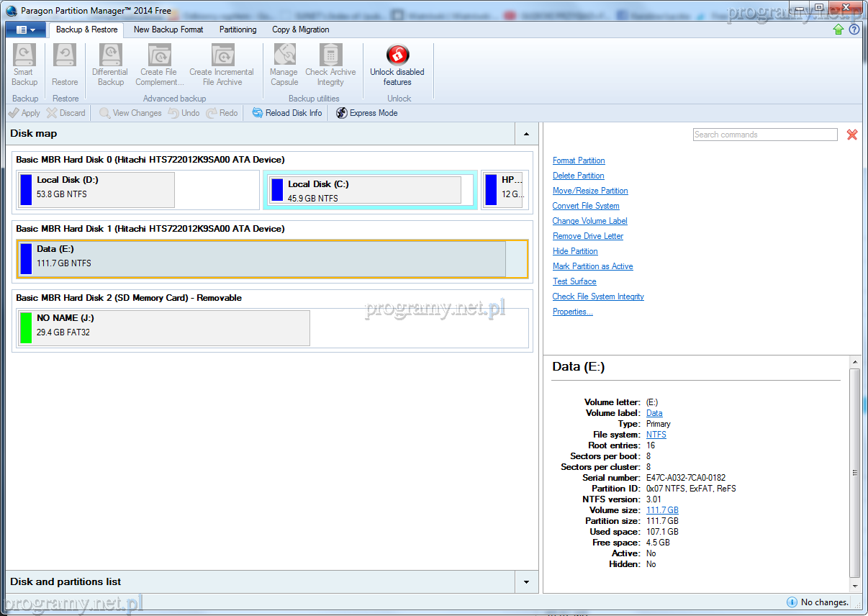Click the Check Archive Integrity icon
The width and height of the screenshot is (868, 616).
click(x=330, y=55)
